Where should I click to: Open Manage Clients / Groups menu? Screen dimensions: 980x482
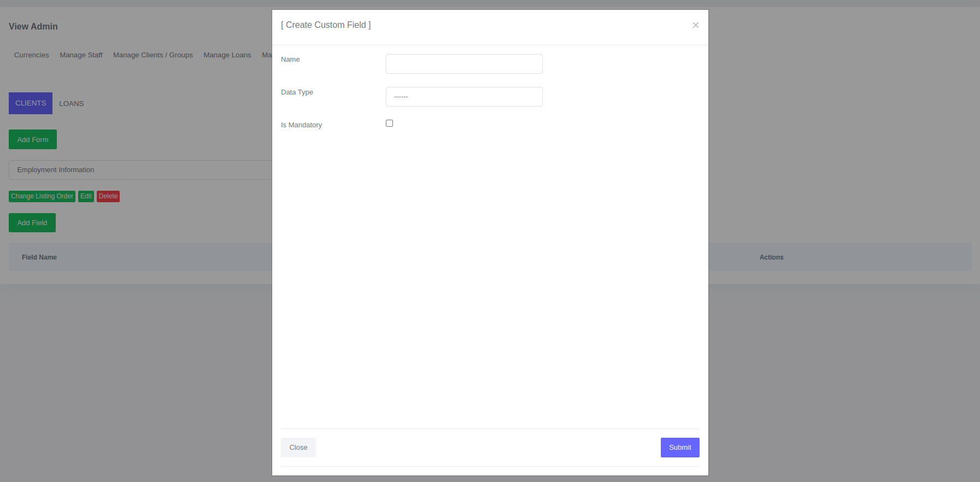[x=153, y=55]
